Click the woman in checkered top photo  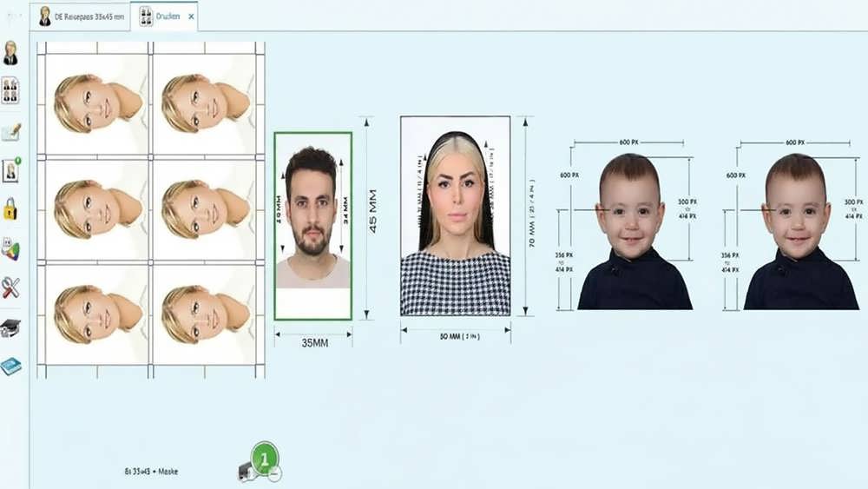(x=455, y=215)
